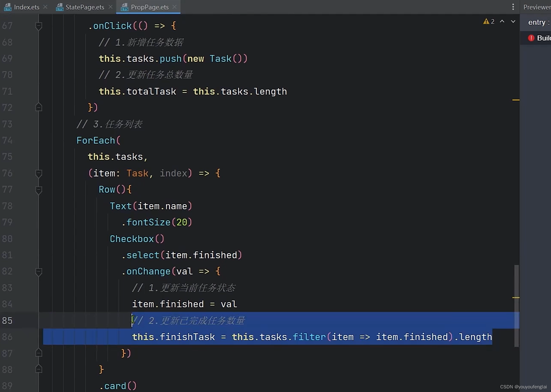The width and height of the screenshot is (551, 392).
Task: Open PropPage.ets tab
Action: (150, 7)
